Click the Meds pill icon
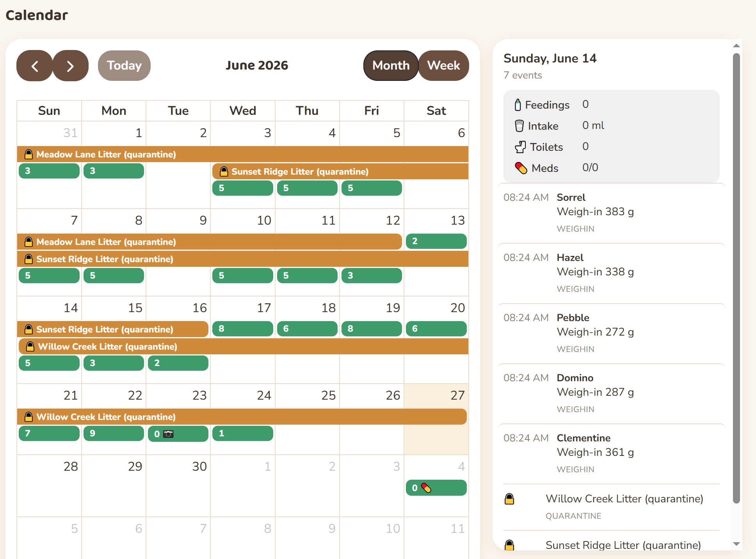 click(521, 168)
